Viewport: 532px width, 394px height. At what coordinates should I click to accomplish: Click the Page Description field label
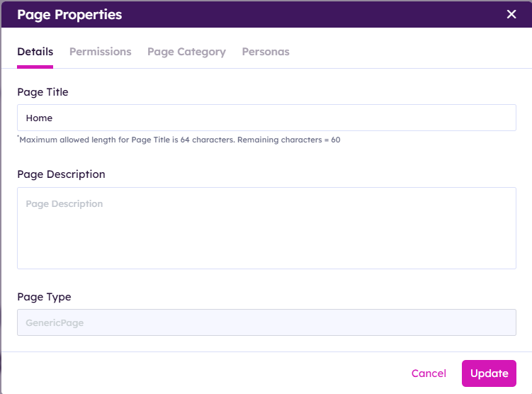point(61,174)
